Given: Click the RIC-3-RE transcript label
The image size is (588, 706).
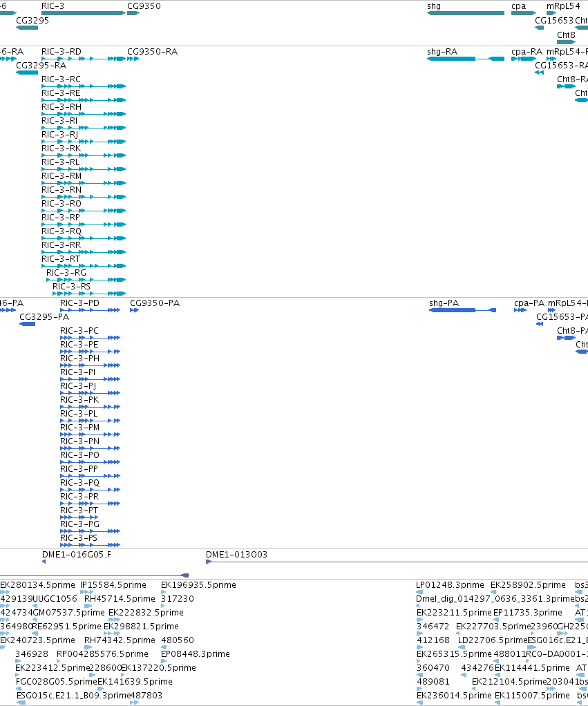Looking at the screenshot, I should point(61,93).
